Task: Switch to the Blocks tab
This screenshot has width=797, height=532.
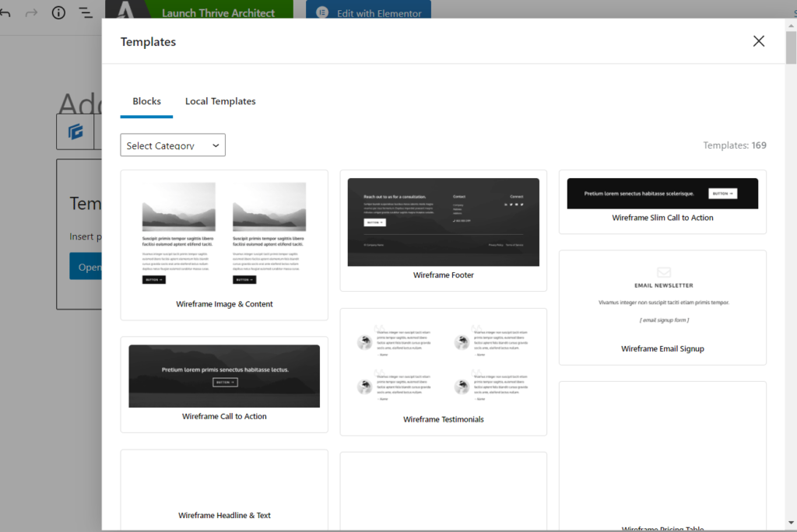Action: coord(146,101)
